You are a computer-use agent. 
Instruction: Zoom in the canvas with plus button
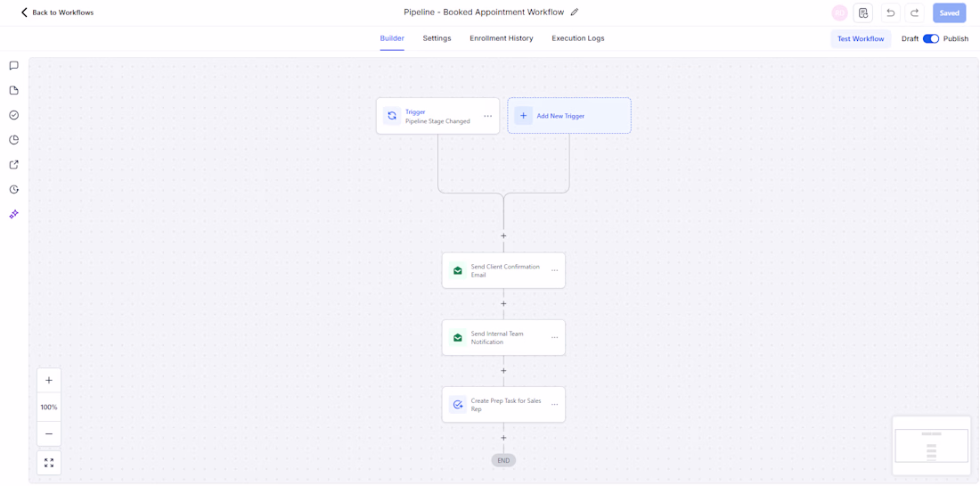(49, 380)
